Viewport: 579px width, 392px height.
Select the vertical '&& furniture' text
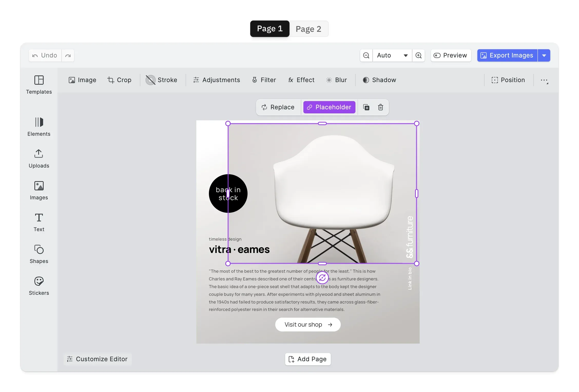click(x=410, y=237)
